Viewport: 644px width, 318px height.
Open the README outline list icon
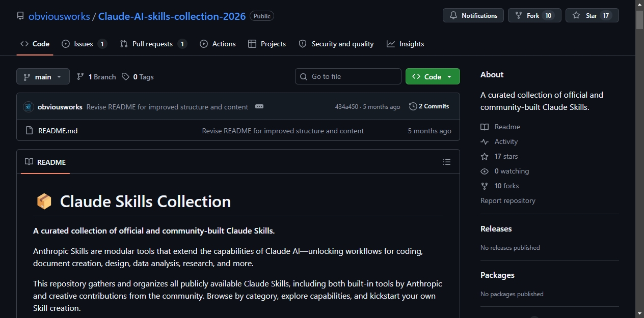pos(447,162)
